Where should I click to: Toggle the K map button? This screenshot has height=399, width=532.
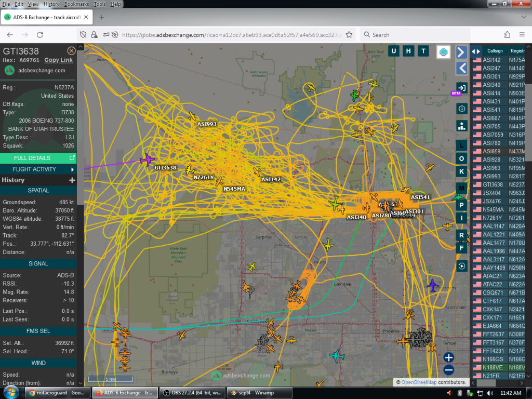tap(461, 171)
